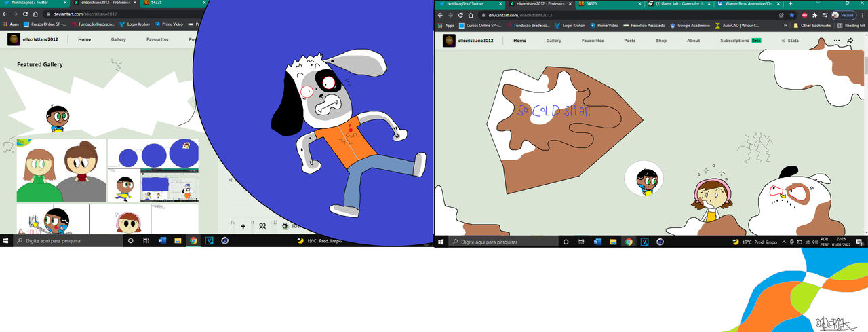
Task: Open Windows Start button on right taskbar
Action: tap(441, 241)
